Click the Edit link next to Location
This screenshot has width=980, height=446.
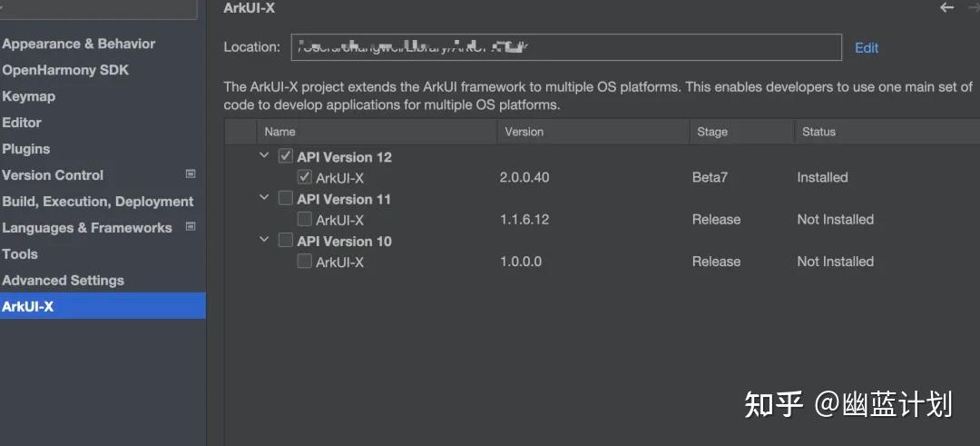pos(867,47)
